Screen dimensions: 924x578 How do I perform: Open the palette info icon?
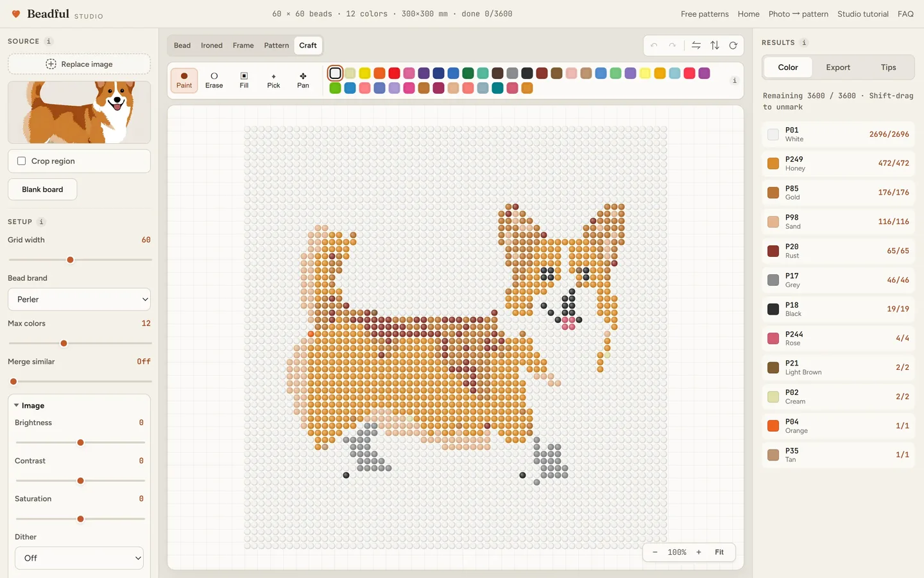pos(735,80)
